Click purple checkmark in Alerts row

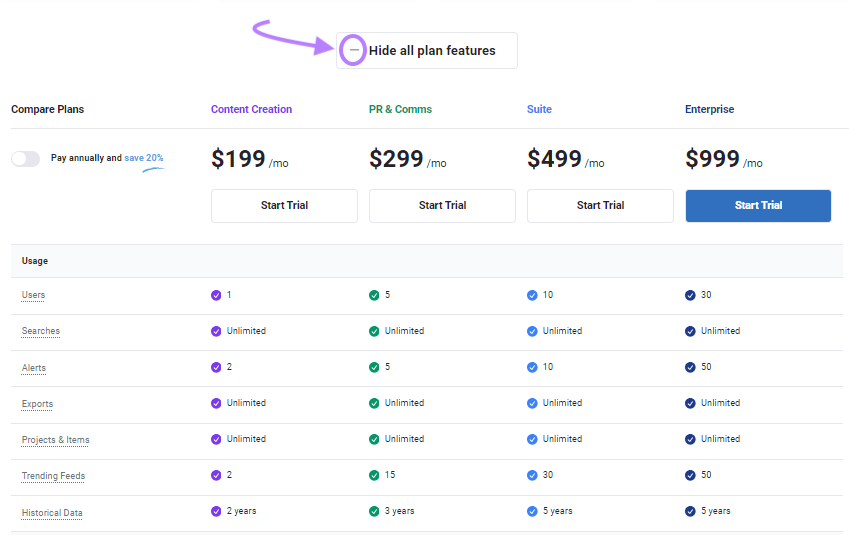point(216,367)
